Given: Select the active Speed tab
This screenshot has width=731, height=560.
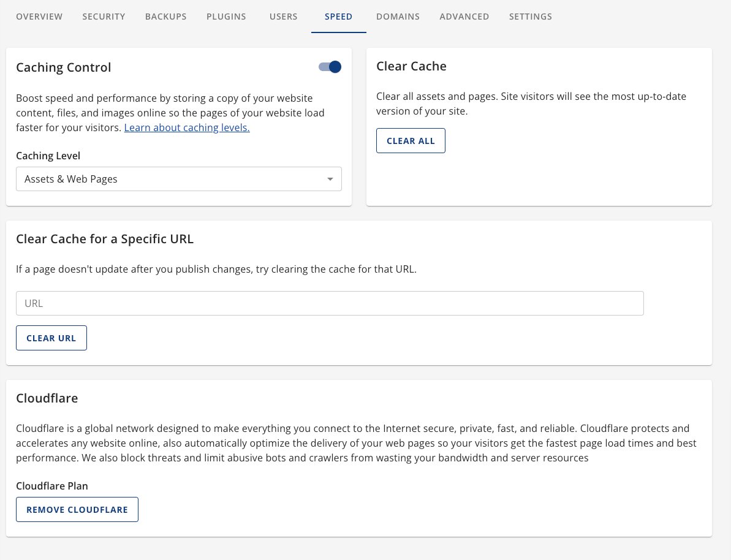Looking at the screenshot, I should 338,17.
